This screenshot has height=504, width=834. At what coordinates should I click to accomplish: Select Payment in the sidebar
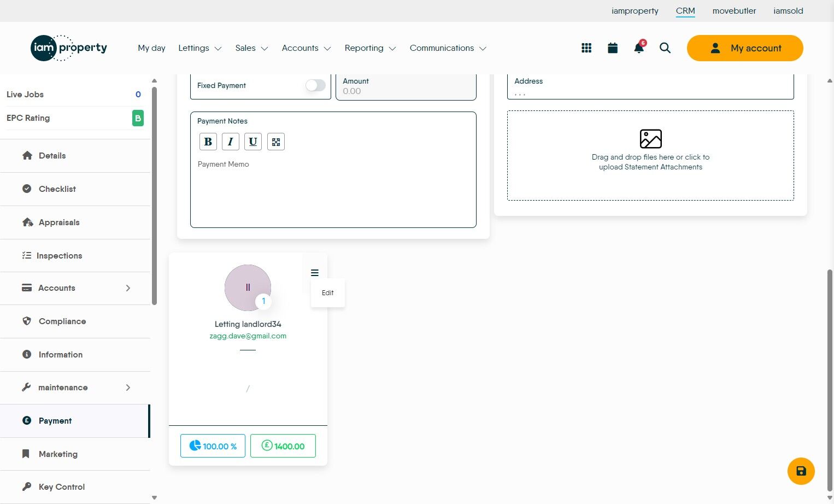(x=75, y=421)
